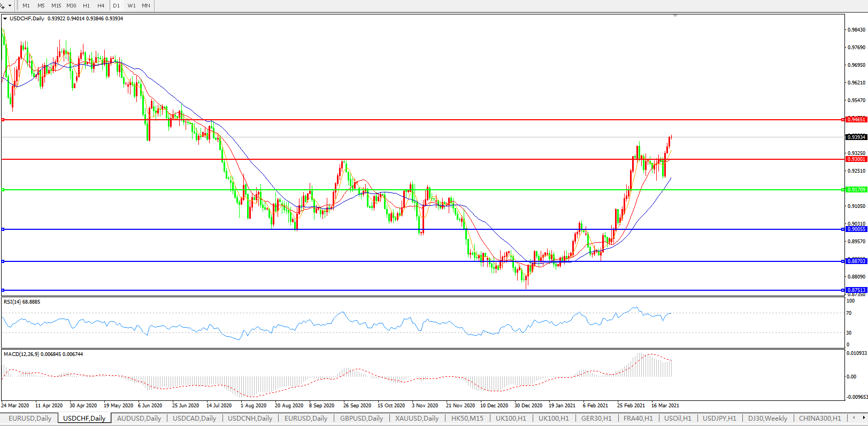Click the RSI(14) indicator label

(21, 302)
